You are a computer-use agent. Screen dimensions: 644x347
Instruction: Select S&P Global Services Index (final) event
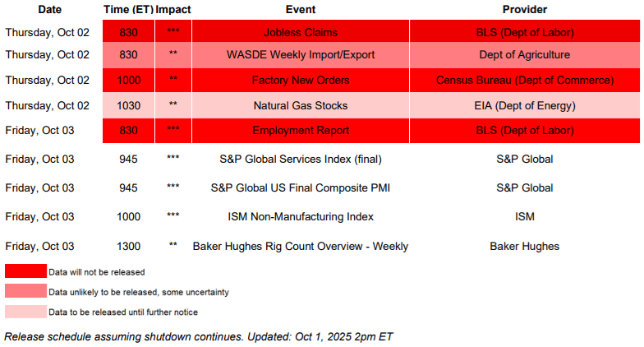(300, 159)
